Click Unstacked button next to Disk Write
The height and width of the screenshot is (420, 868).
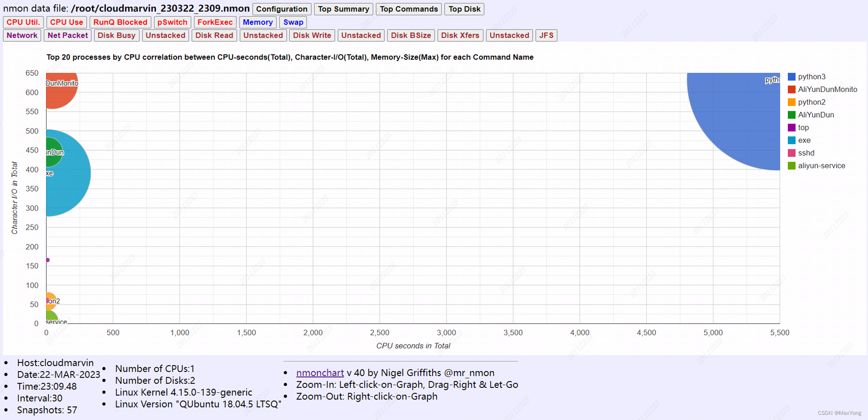click(361, 35)
